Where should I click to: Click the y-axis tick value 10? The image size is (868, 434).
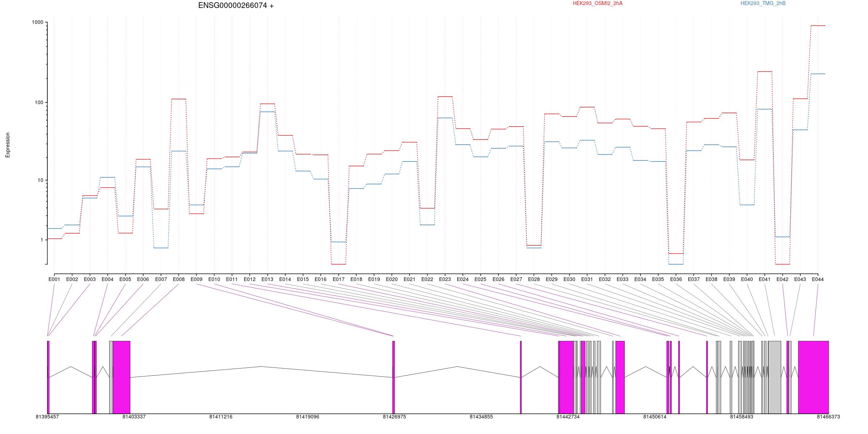[41, 180]
